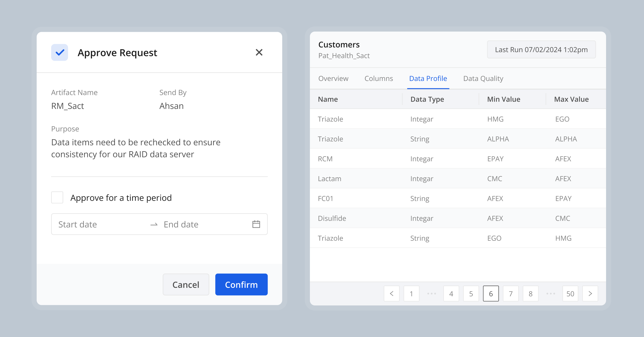Open the calendar picker icon
The height and width of the screenshot is (337, 644).
256,224
